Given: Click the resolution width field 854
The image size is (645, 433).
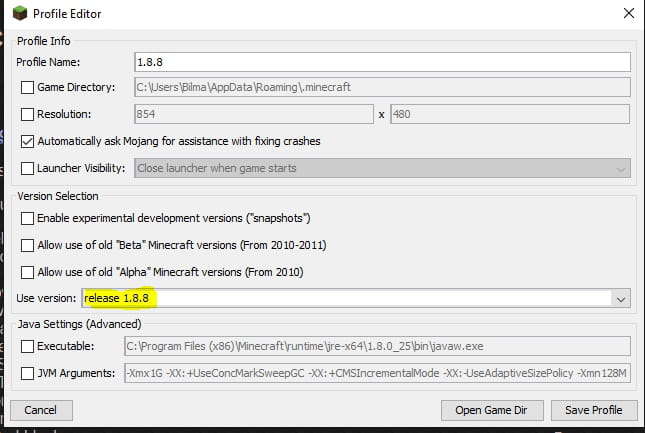Looking at the screenshot, I should click(x=254, y=114).
